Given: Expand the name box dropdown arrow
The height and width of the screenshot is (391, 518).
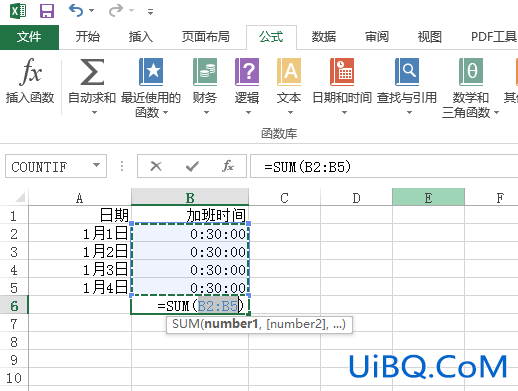Looking at the screenshot, I should pyautogui.click(x=97, y=166).
